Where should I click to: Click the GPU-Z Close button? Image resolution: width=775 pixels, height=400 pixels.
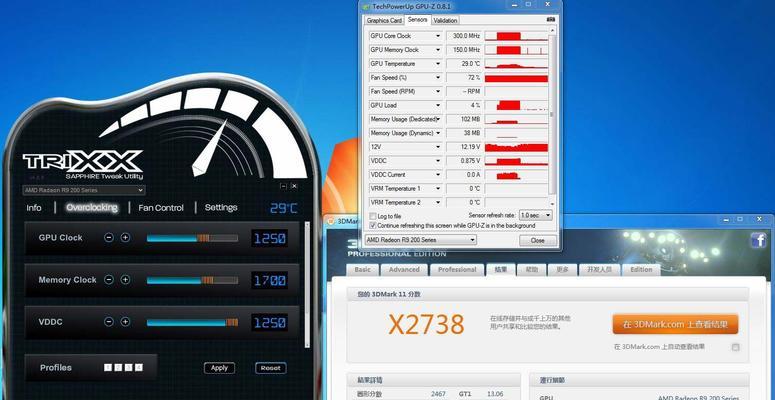[537, 240]
